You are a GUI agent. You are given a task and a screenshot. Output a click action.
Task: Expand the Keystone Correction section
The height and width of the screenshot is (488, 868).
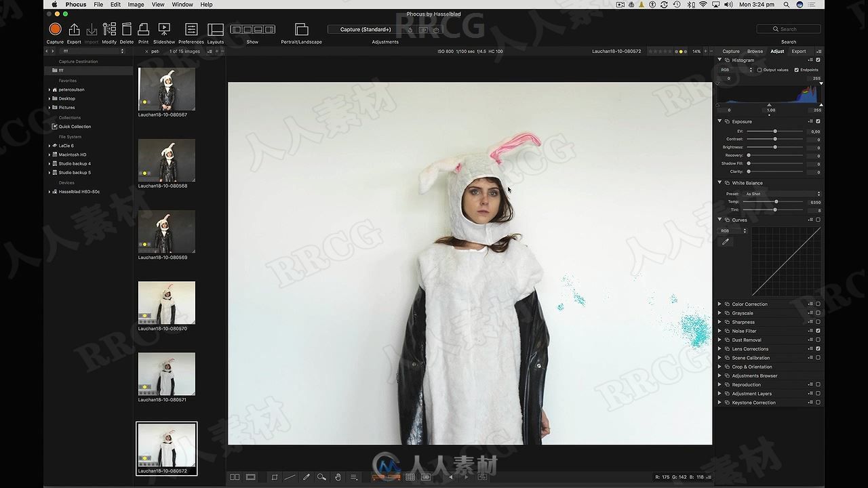pos(719,403)
